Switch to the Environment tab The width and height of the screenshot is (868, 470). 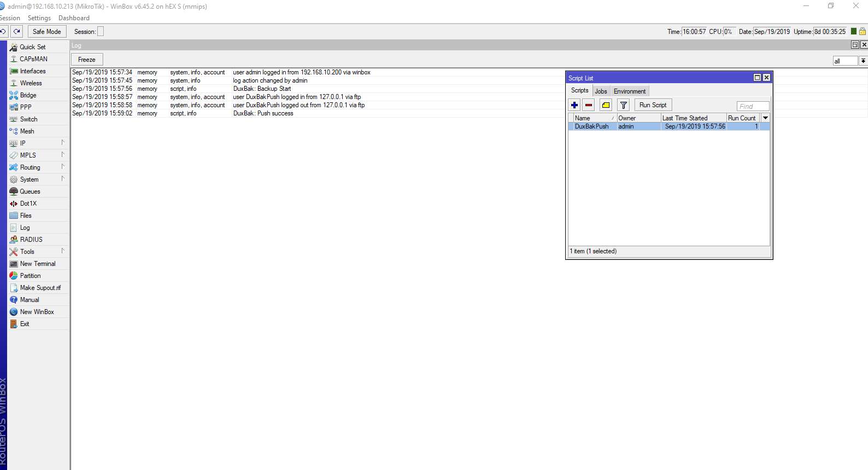point(630,91)
